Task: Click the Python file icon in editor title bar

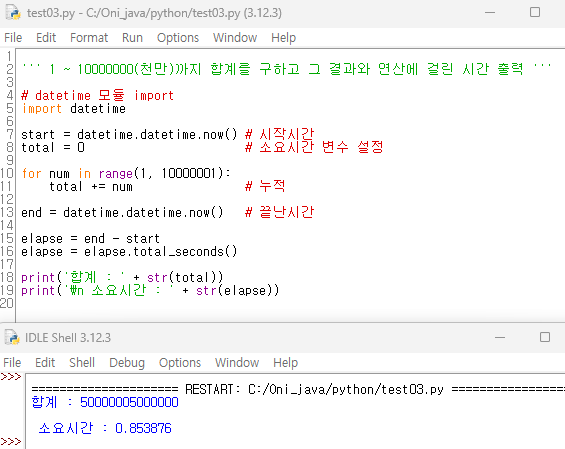Action: tap(13, 13)
